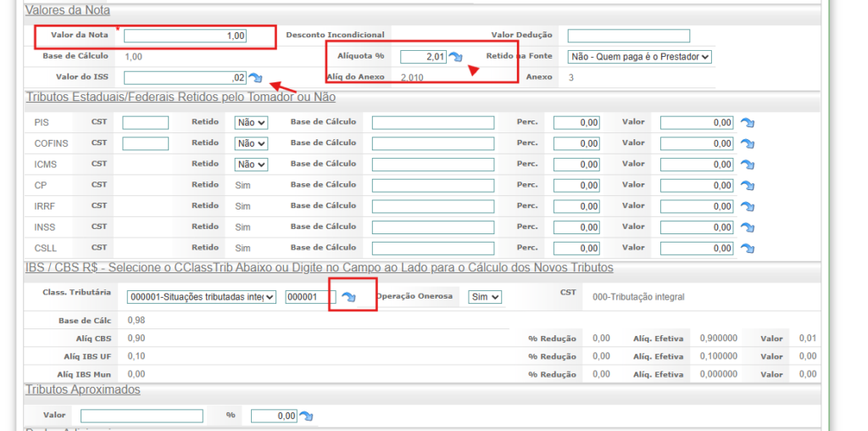Image resolution: width=868 pixels, height=431 pixels.
Task: Open the PIS Retido dropdown
Action: [251, 122]
